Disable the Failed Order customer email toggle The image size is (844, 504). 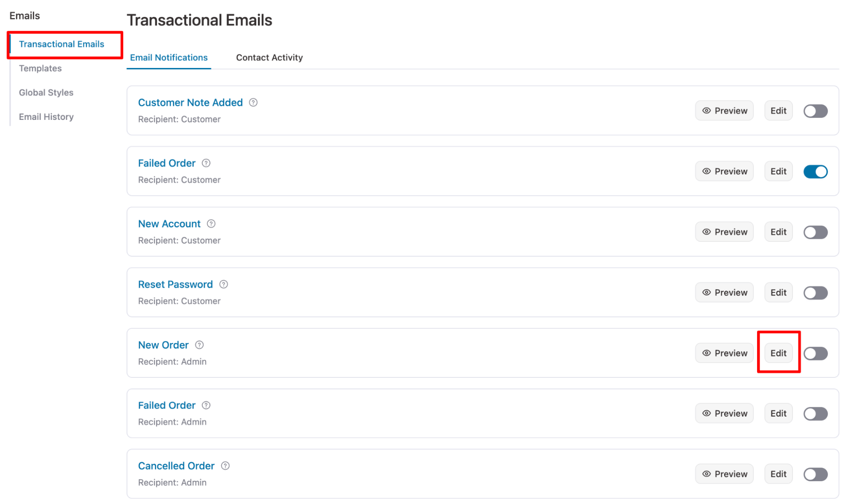tap(815, 171)
